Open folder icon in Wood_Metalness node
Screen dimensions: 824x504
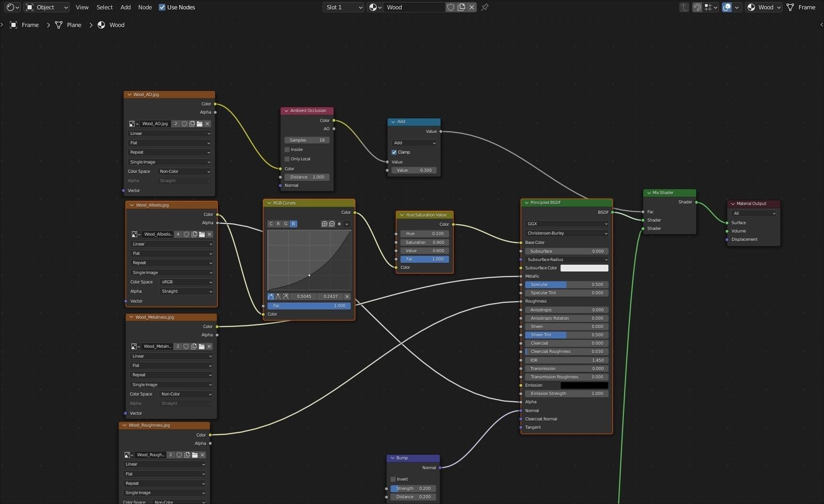pyautogui.click(x=202, y=346)
